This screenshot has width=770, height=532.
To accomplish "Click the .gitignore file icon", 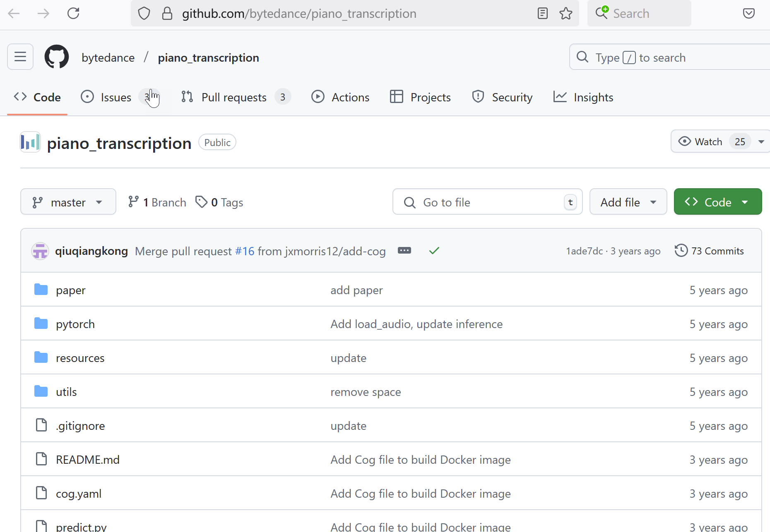I will point(41,425).
